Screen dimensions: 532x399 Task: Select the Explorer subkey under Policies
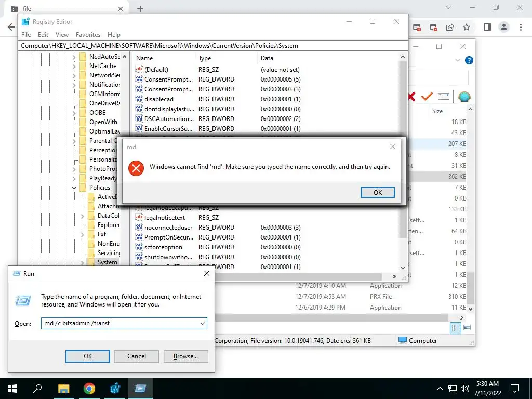click(109, 224)
